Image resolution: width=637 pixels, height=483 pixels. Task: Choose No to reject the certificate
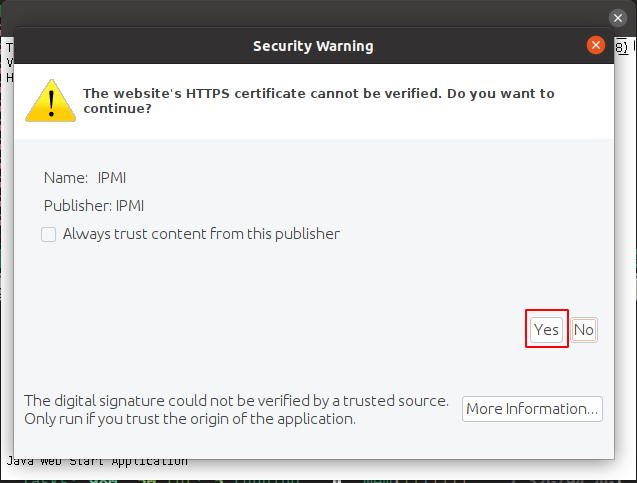(584, 330)
